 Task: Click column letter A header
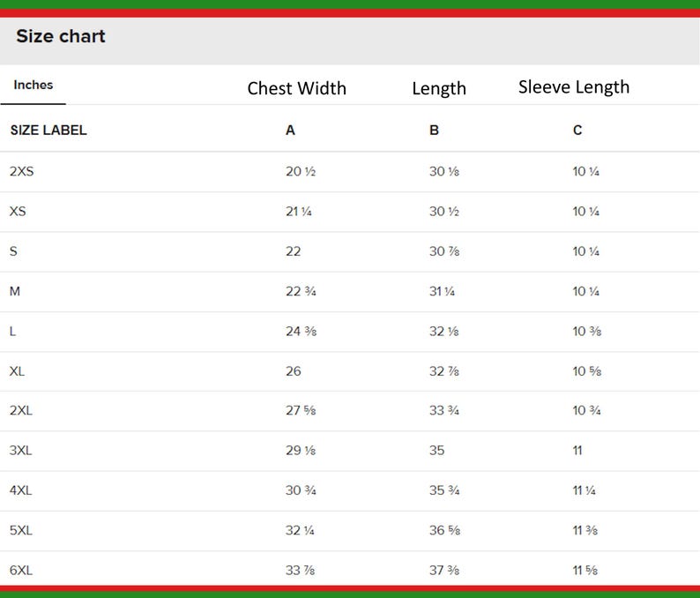pos(290,130)
